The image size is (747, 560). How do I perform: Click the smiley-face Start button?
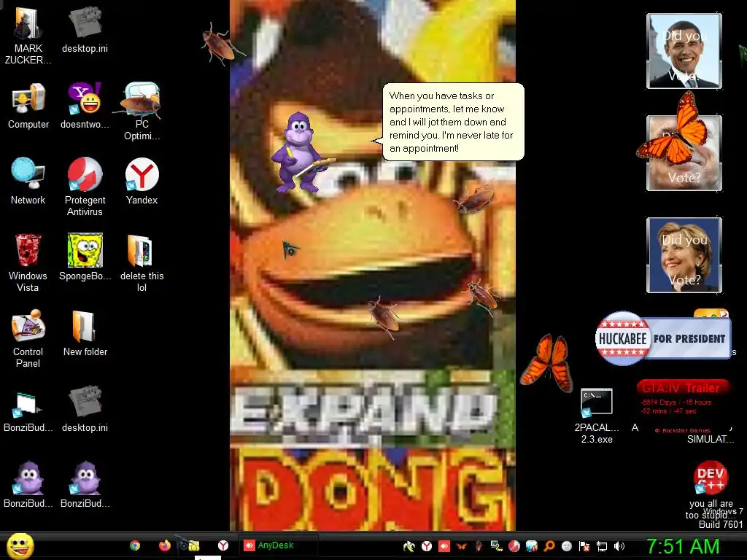click(x=20, y=545)
